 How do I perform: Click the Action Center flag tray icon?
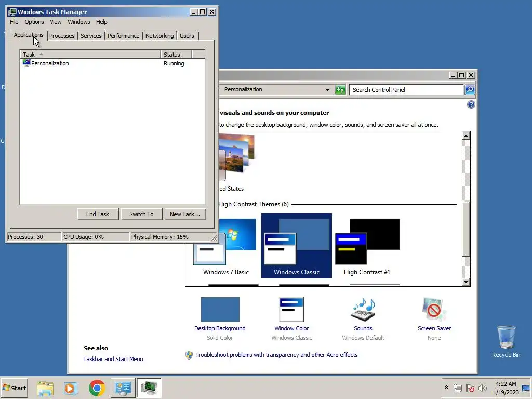(470, 388)
